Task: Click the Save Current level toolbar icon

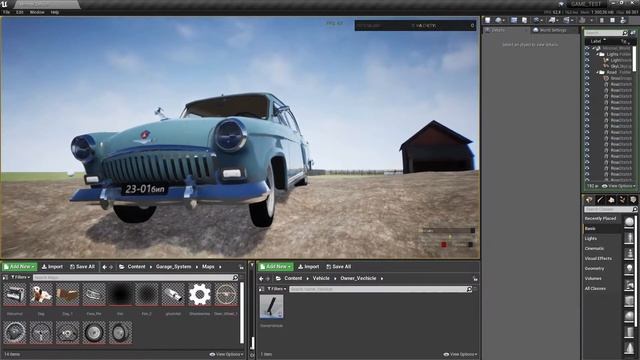Action: click(x=487, y=20)
